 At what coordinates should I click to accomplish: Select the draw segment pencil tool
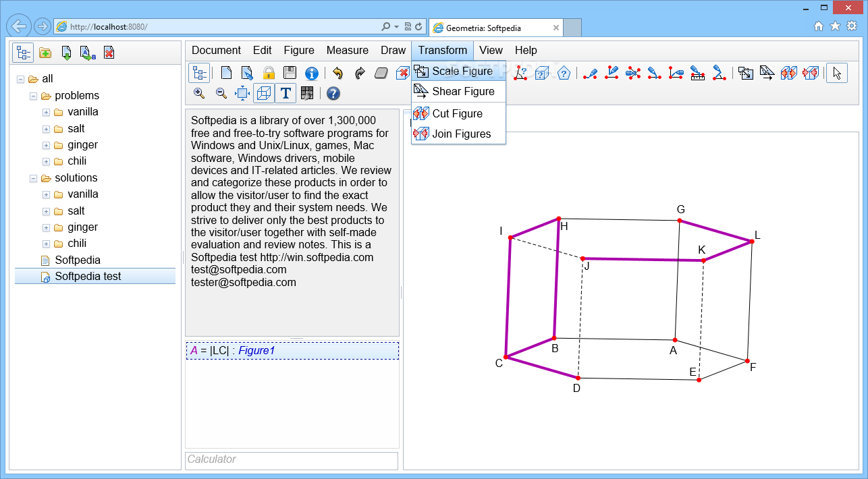coord(591,73)
